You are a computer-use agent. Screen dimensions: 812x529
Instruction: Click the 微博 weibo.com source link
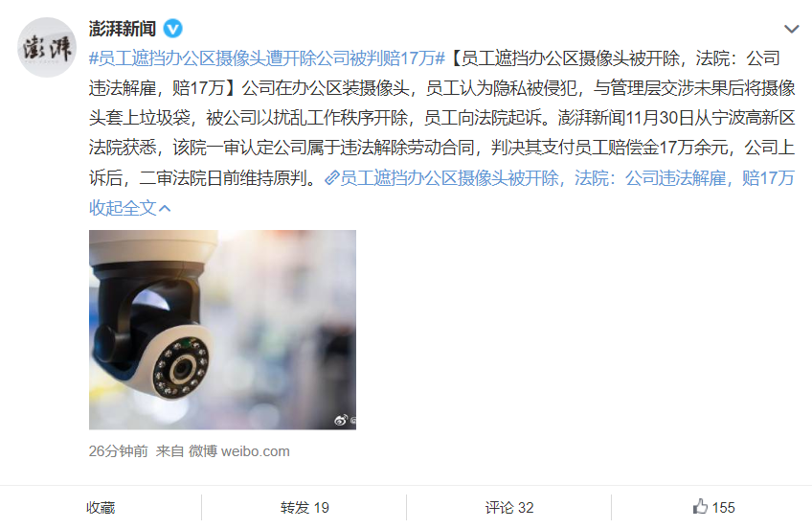(238, 451)
